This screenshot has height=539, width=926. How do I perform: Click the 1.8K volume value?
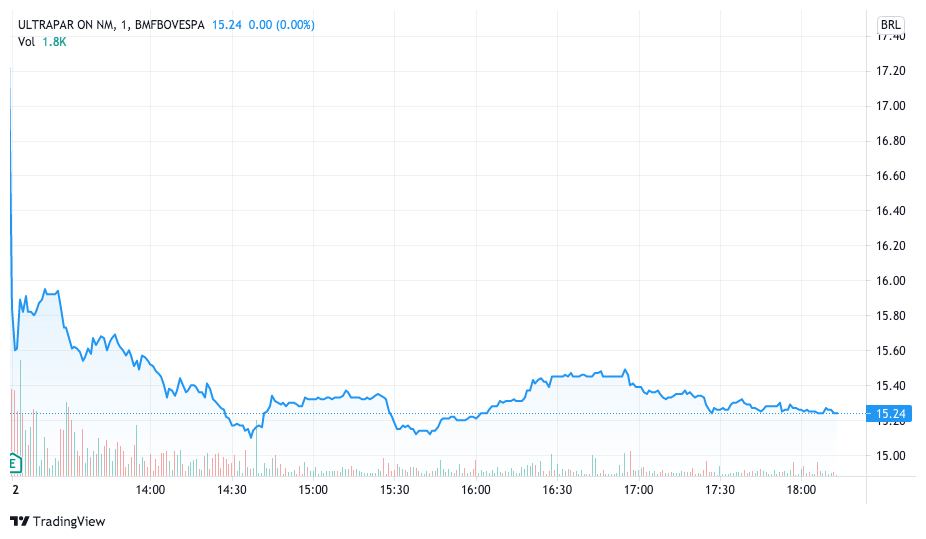click(x=54, y=41)
